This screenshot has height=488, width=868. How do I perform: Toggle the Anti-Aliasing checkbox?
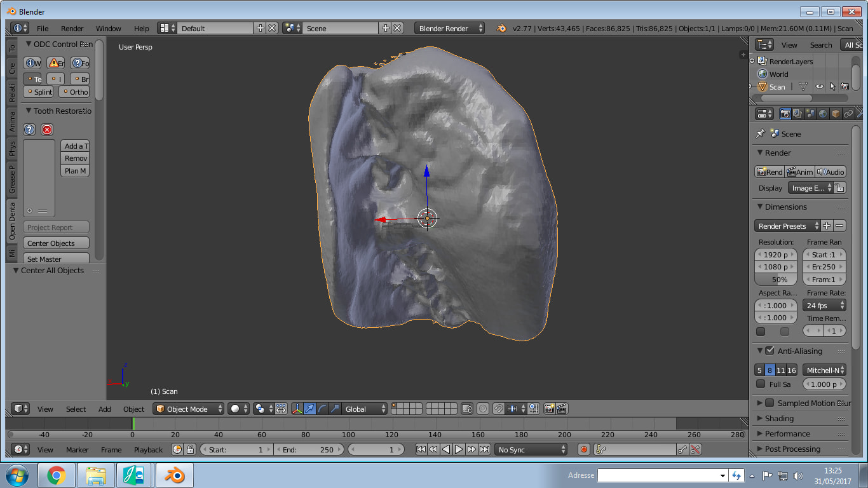[x=770, y=351]
